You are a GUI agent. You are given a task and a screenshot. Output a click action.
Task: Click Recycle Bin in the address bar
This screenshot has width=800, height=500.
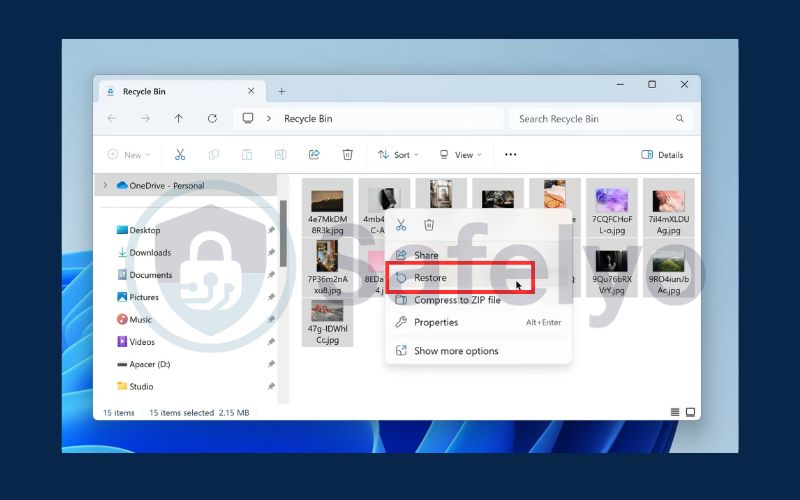point(308,118)
